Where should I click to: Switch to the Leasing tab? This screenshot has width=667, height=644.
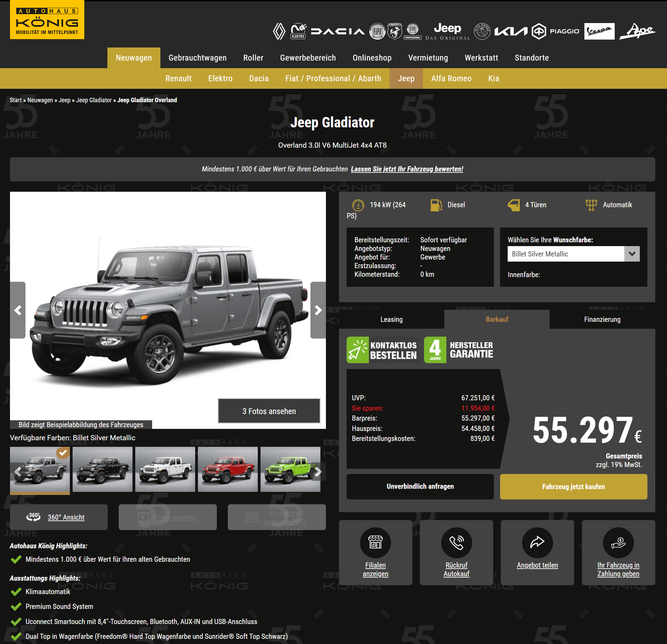pyautogui.click(x=391, y=319)
